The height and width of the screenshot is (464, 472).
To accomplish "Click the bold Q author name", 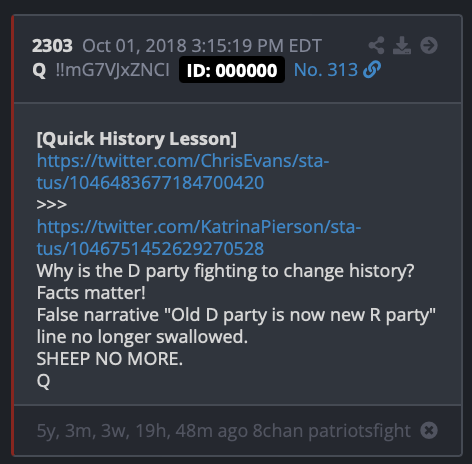I will click(39, 70).
